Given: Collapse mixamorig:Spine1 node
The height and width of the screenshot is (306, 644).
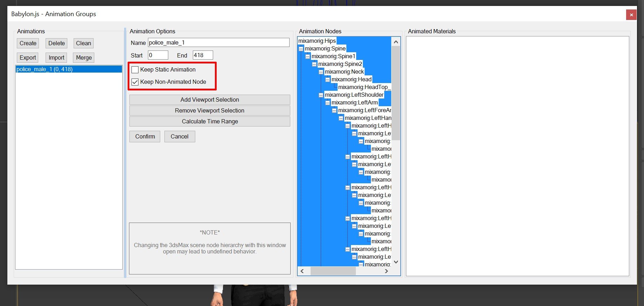Looking at the screenshot, I should coord(307,56).
